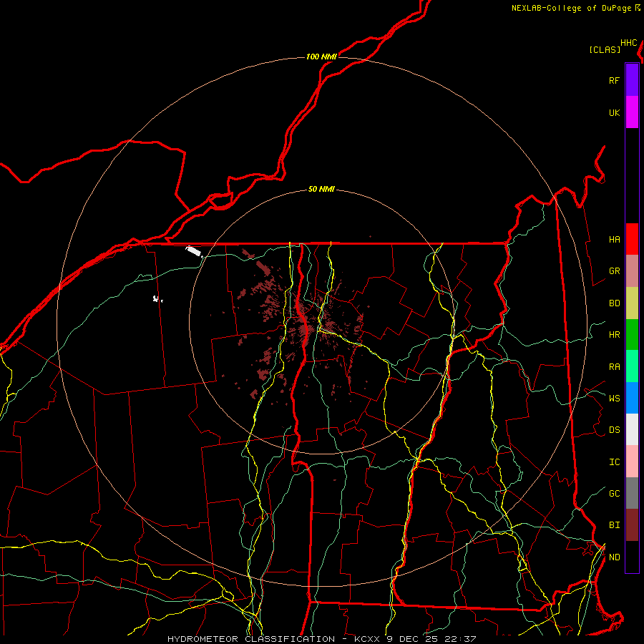Click the HR legend label
This screenshot has height=644, width=644.
614,335
